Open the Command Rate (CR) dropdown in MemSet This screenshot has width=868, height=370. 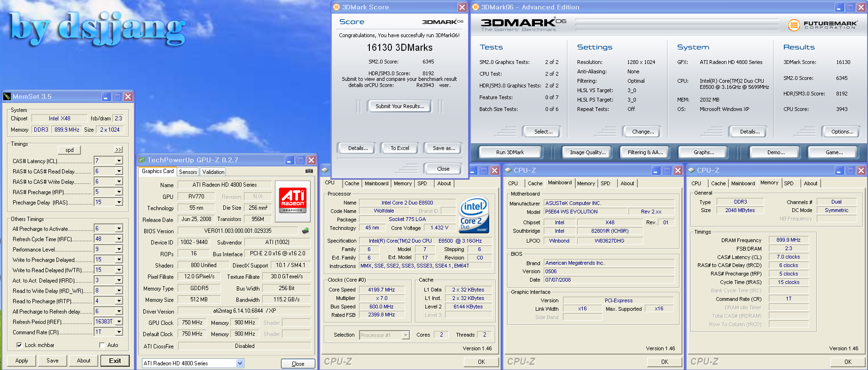(119, 332)
